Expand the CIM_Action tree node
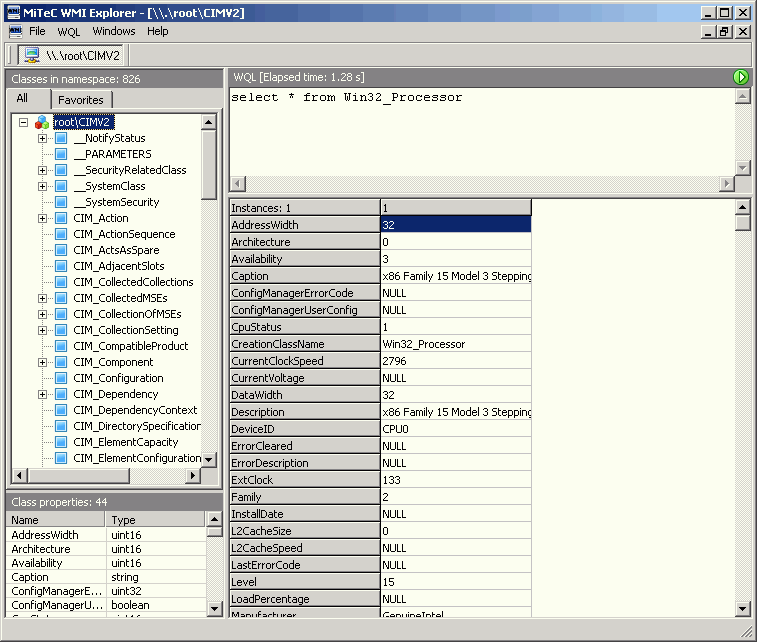Image resolution: width=757 pixels, height=642 pixels. pos(42,219)
